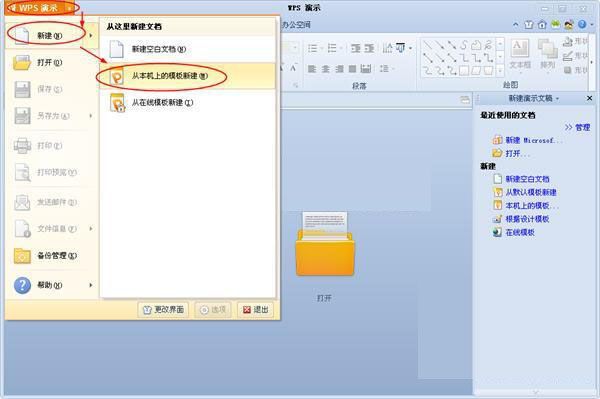The height and width of the screenshot is (399, 600).
Task: Open the 新建演示文稿 task pane dropdown
Action: [557, 99]
